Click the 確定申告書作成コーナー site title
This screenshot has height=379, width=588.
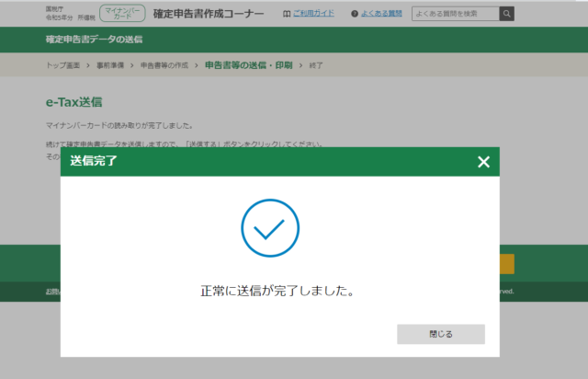tap(209, 14)
